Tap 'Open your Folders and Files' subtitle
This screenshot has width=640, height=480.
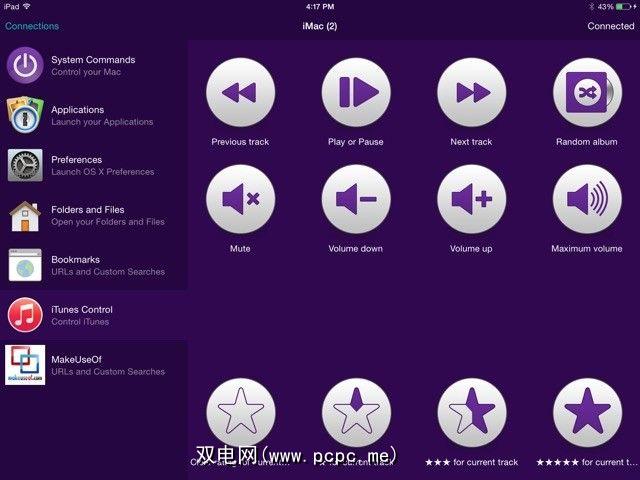click(108, 222)
